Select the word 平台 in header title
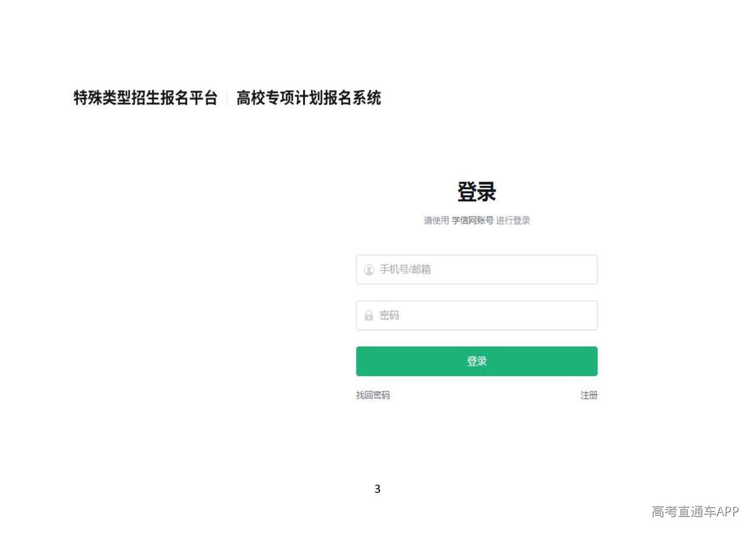Image resolution: width=756 pixels, height=535 pixels. (204, 98)
